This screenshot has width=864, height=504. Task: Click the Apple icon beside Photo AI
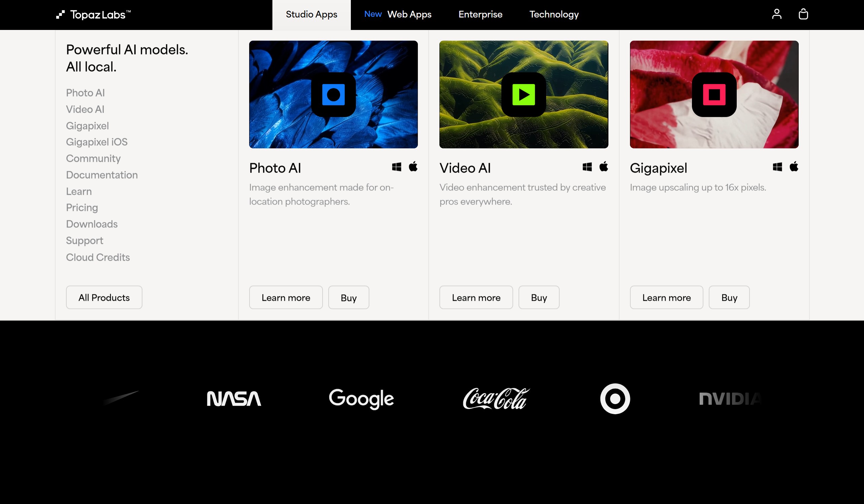[x=413, y=167]
